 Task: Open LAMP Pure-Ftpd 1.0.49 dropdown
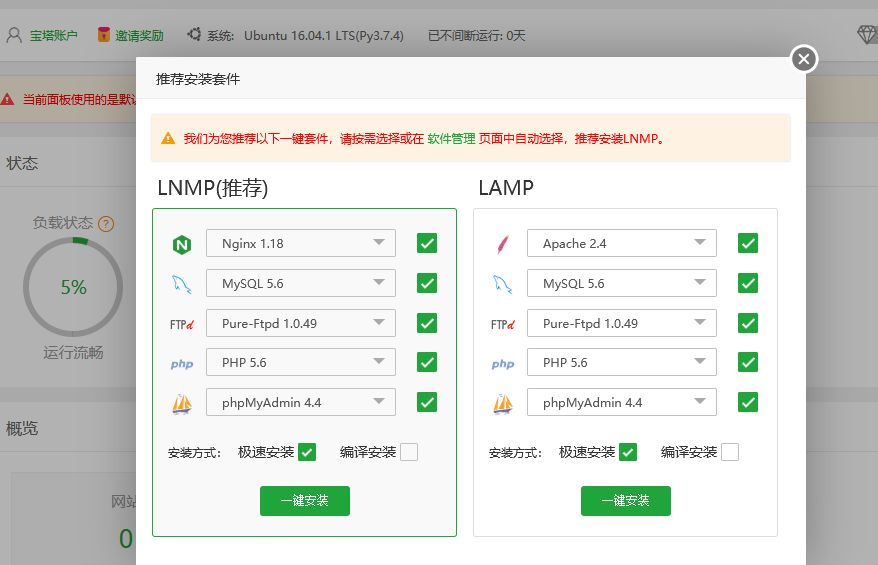622,323
